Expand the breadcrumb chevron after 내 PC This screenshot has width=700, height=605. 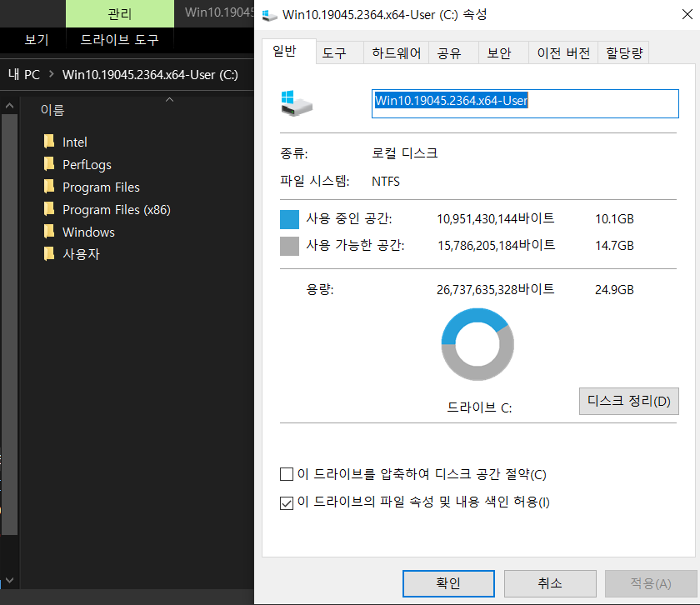pos(52,74)
